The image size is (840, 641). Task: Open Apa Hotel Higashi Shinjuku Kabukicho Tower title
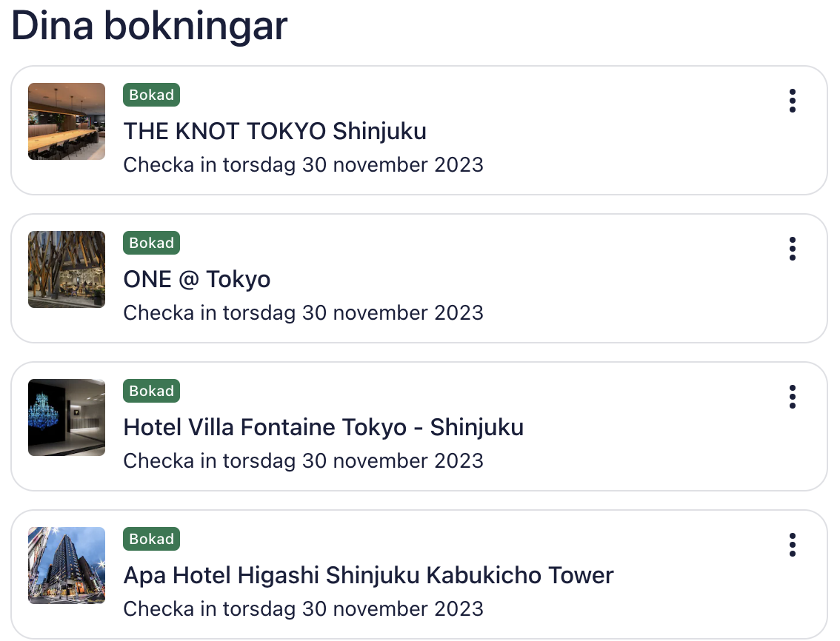pos(369,576)
